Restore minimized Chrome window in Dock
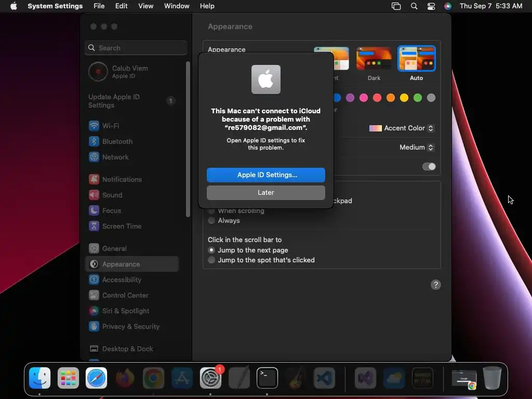This screenshot has height=399, width=532. (x=464, y=378)
